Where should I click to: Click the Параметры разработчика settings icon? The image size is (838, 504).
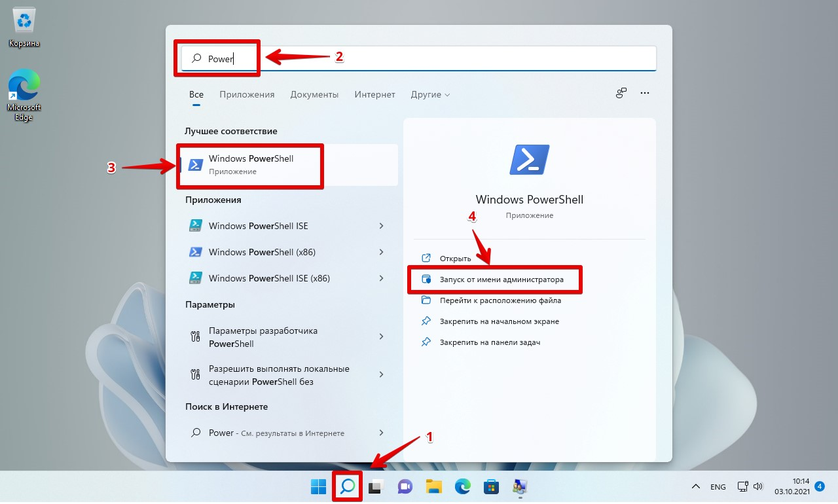pyautogui.click(x=194, y=337)
